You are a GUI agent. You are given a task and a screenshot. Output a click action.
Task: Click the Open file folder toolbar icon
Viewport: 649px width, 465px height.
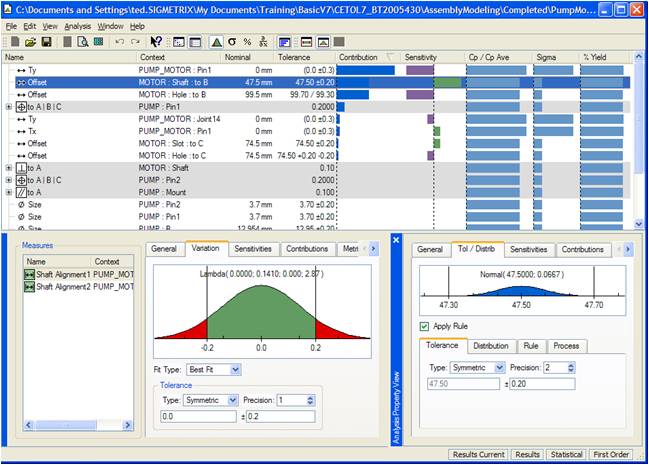(x=30, y=42)
